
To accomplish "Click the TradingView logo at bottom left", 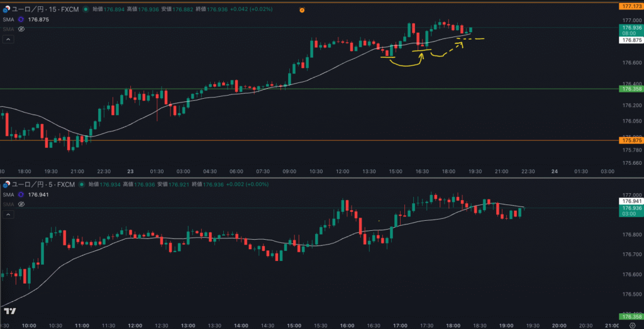I will [9, 311].
